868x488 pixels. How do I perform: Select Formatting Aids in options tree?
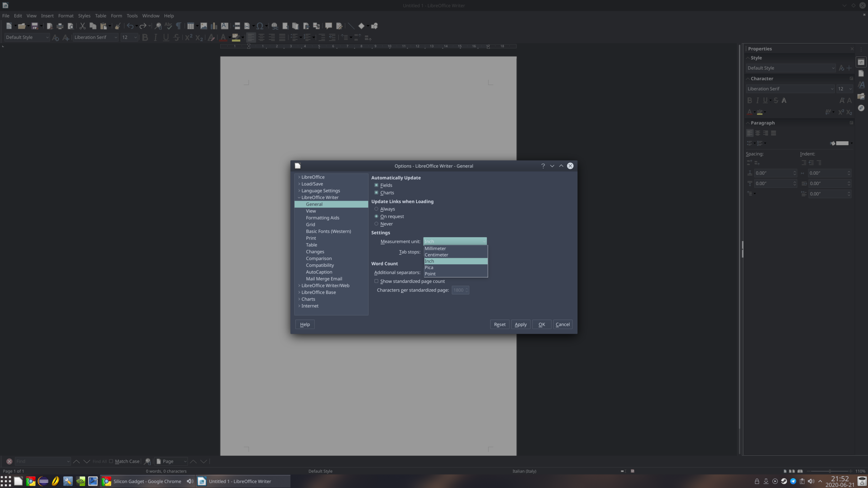coord(322,218)
